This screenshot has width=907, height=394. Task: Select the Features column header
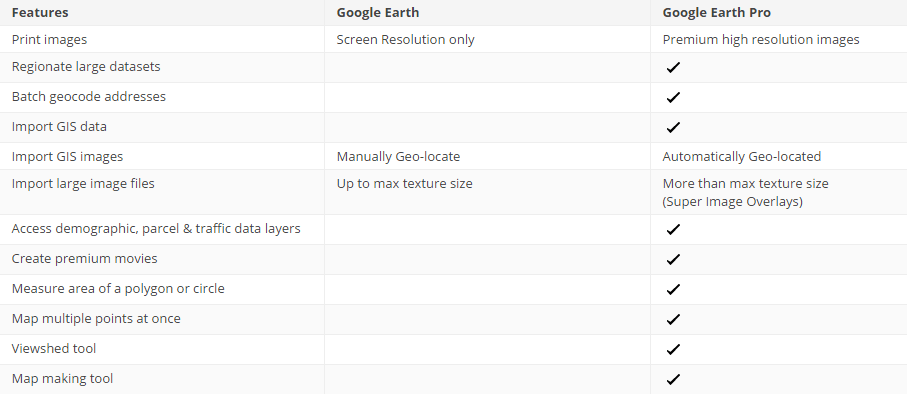[x=40, y=12]
